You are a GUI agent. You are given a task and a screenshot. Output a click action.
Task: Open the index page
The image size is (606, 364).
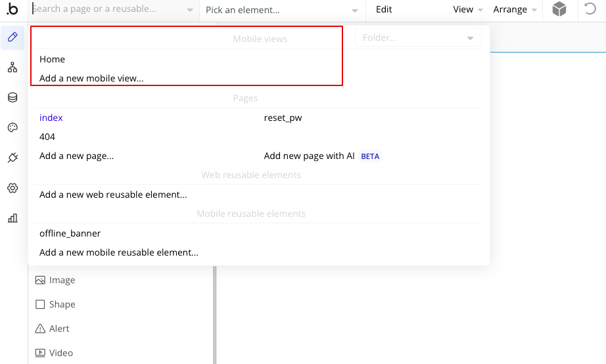[x=51, y=118]
